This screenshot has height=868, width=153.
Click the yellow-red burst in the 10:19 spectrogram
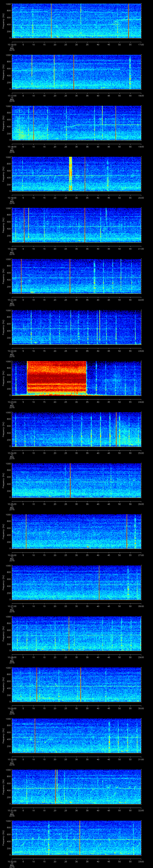[x=71, y=174]
